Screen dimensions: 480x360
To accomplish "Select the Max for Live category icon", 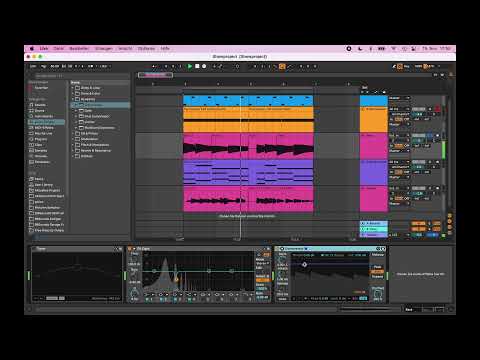I will [32, 133].
